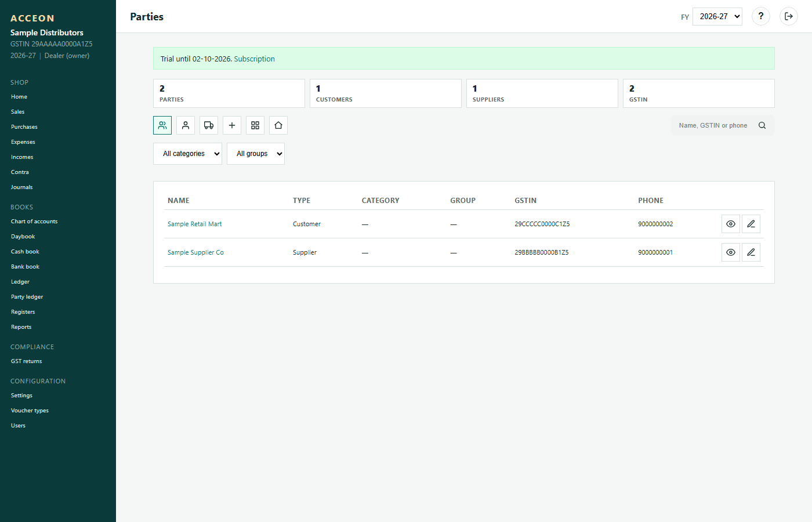The width and height of the screenshot is (812, 522).
Task: Expand the All categories dropdown
Action: point(187,154)
